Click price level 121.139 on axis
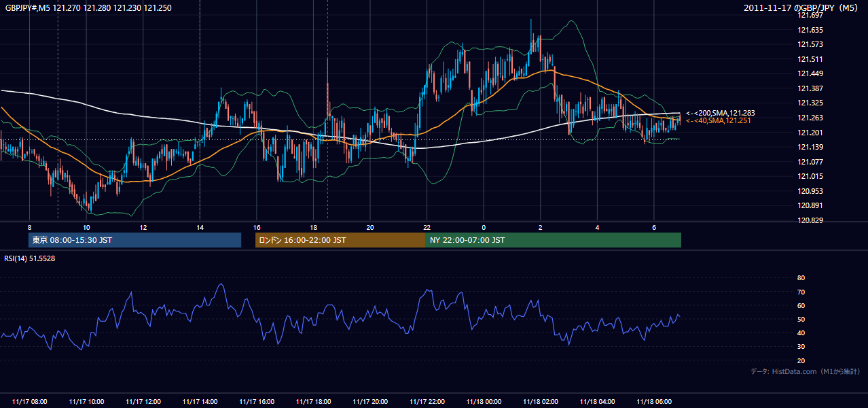 tap(811, 147)
